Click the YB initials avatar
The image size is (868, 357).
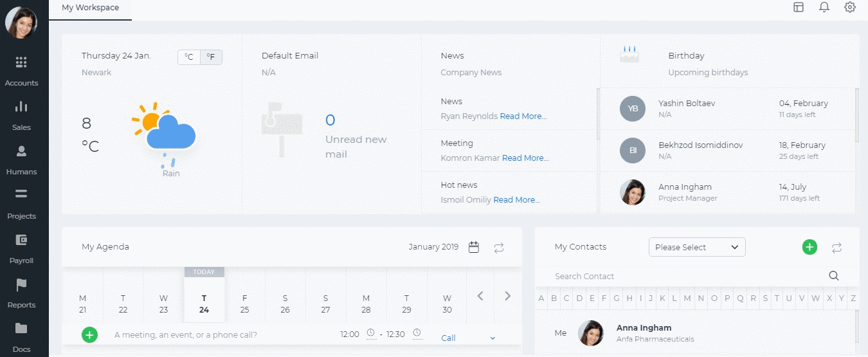(632, 109)
